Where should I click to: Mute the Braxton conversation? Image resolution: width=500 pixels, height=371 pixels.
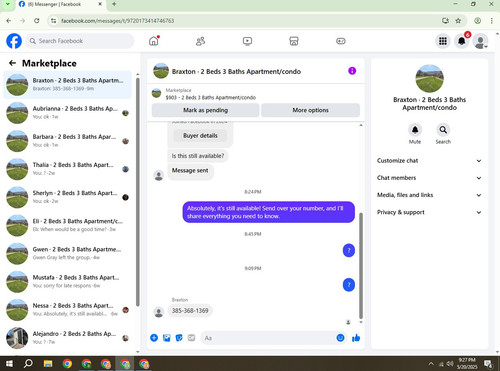click(x=415, y=130)
